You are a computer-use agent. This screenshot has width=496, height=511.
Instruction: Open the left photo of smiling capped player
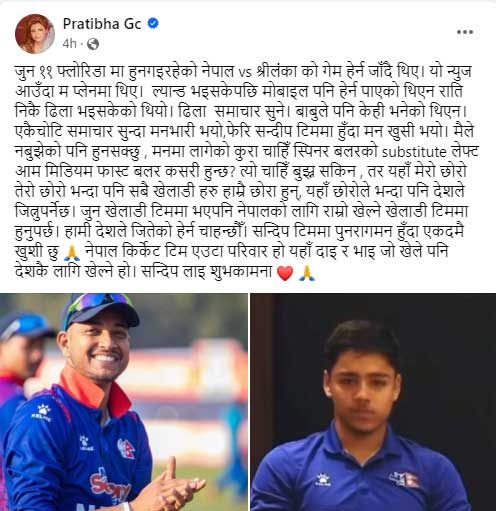(124, 402)
